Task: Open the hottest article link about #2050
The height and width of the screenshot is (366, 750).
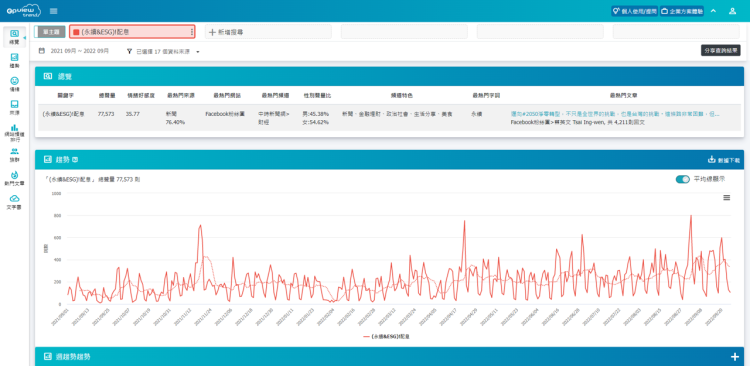Action: [615, 114]
